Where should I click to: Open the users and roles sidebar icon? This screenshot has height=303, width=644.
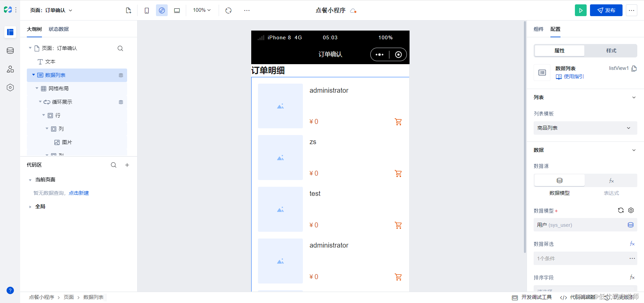[x=10, y=69]
